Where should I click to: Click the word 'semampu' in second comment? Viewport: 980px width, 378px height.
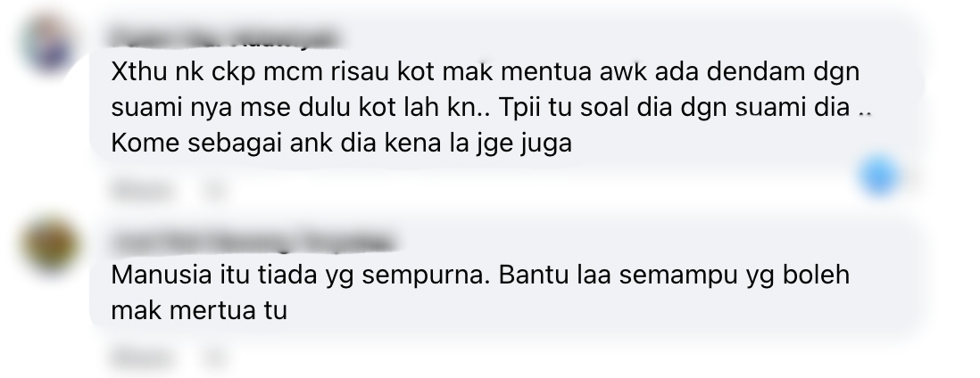click(678, 276)
